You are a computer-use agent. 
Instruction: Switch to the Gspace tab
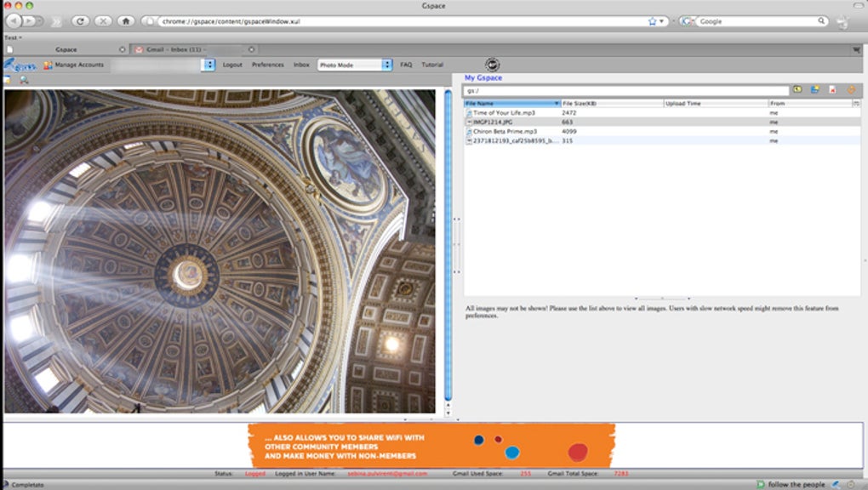66,49
